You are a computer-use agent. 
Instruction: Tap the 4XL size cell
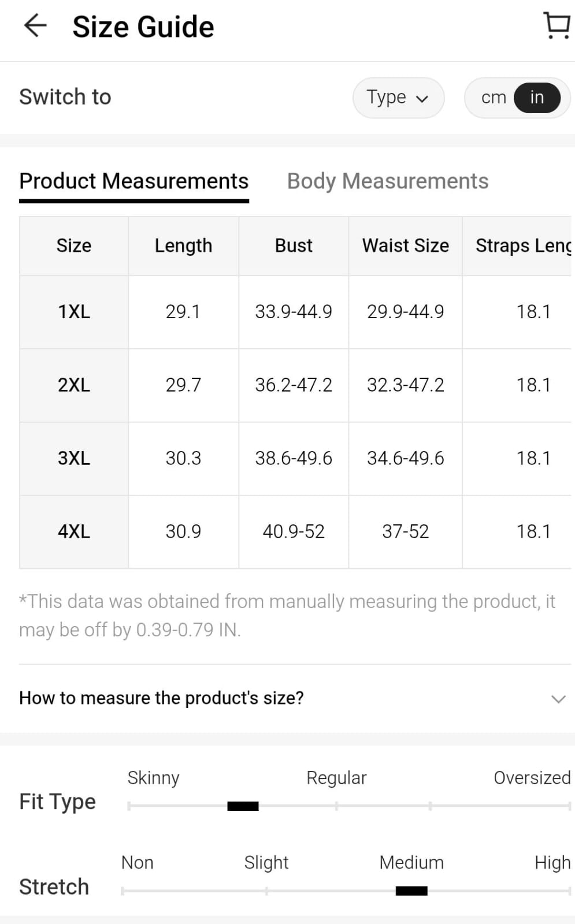click(74, 532)
